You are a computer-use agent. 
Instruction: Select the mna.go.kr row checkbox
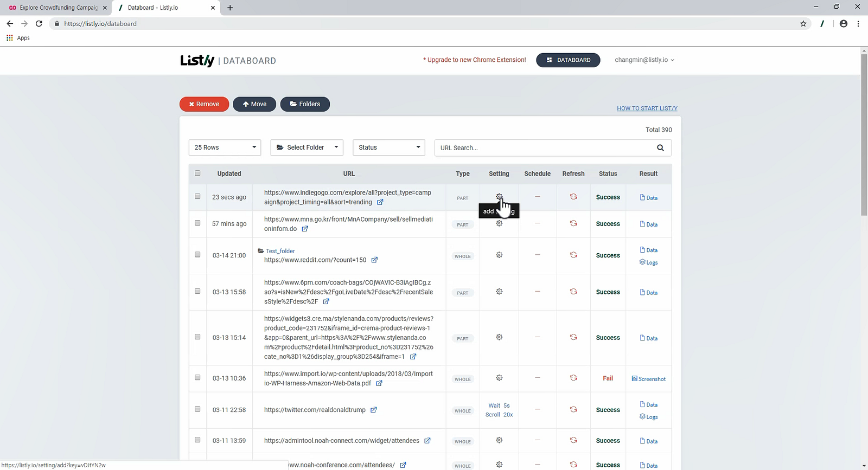(197, 223)
